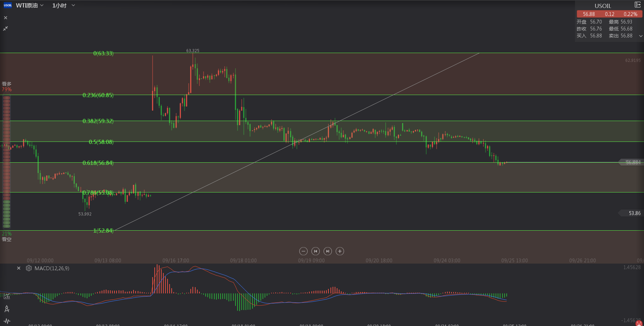Click the 卖出 56.88 sell price

click(x=621, y=36)
